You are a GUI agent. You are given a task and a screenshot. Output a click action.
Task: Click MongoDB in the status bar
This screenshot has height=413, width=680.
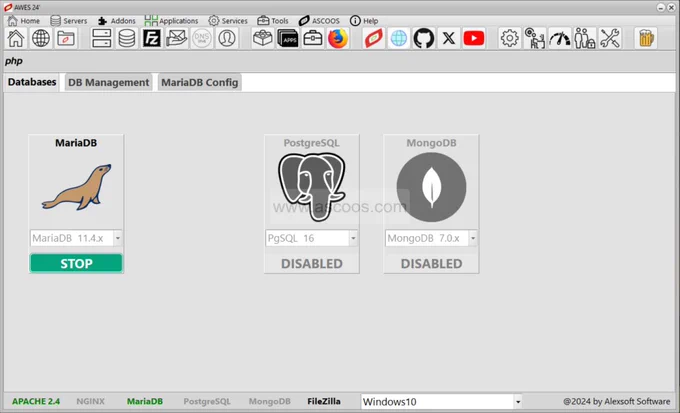point(270,401)
